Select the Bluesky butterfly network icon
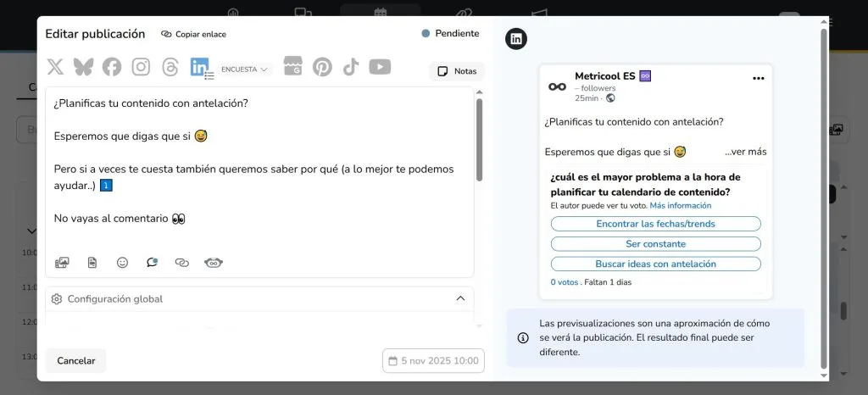The width and height of the screenshot is (868, 395). click(x=83, y=67)
